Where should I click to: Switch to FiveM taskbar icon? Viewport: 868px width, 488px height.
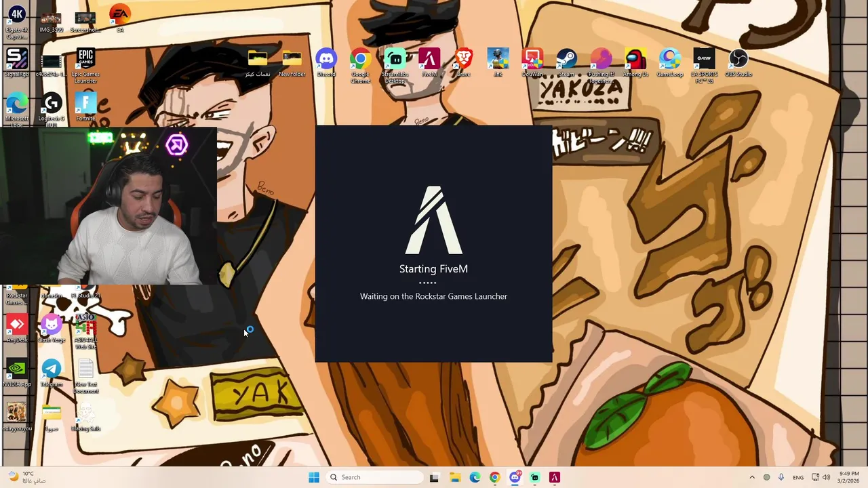click(555, 477)
